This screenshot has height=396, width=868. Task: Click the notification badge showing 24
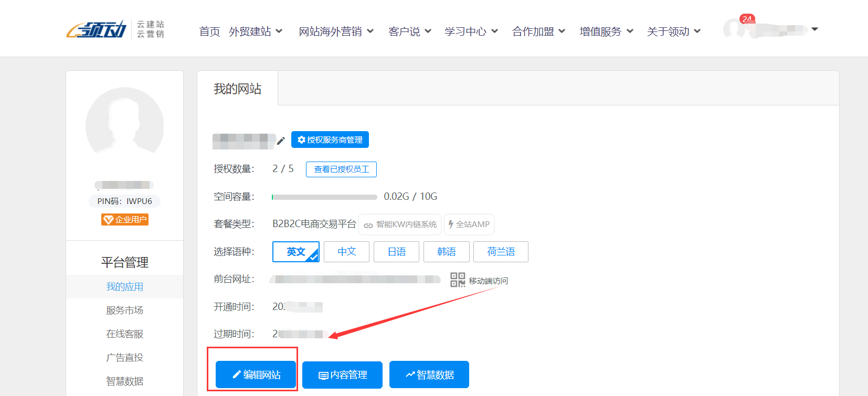[x=747, y=19]
